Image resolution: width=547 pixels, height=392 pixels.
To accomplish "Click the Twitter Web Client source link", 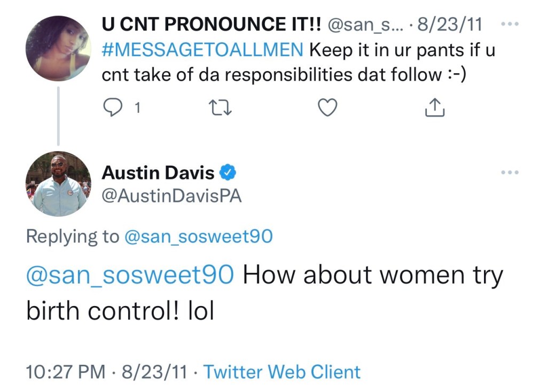I will [x=282, y=372].
